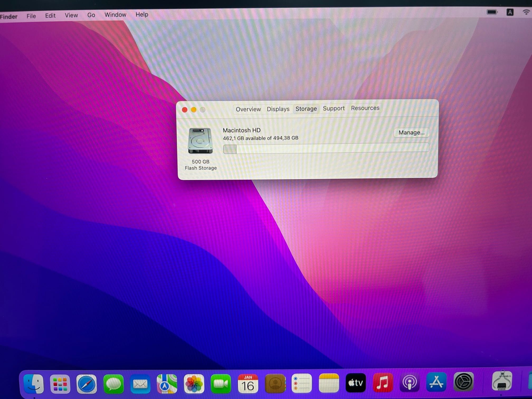
Task: Open Reminders app in the Dock
Action: click(x=302, y=383)
